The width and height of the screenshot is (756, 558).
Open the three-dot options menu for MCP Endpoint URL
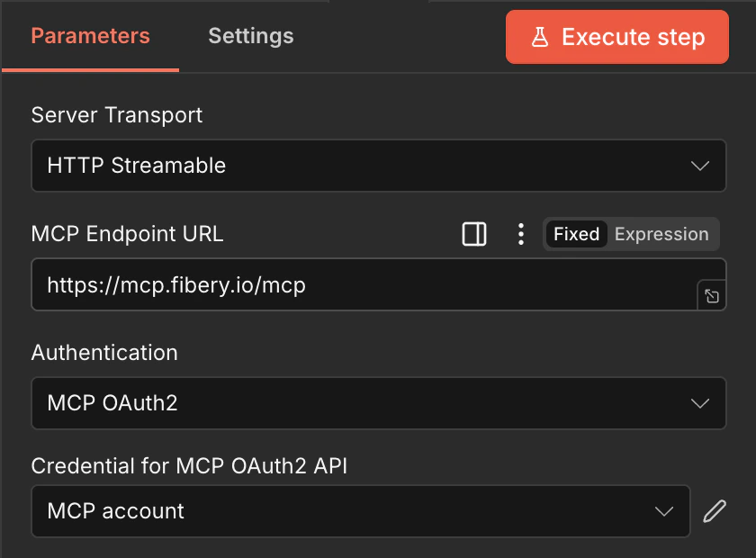point(520,234)
